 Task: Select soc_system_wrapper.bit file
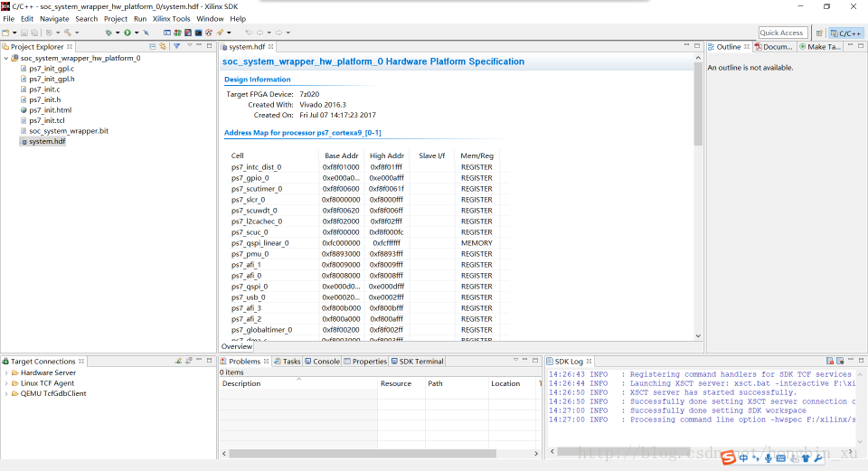tap(69, 131)
